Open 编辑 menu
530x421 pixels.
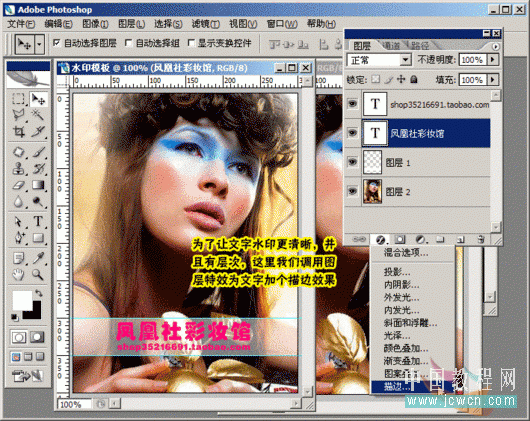click(x=58, y=24)
